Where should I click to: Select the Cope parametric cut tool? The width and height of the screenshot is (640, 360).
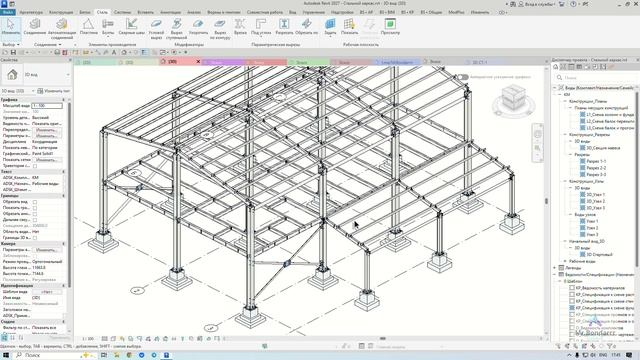click(x=240, y=27)
